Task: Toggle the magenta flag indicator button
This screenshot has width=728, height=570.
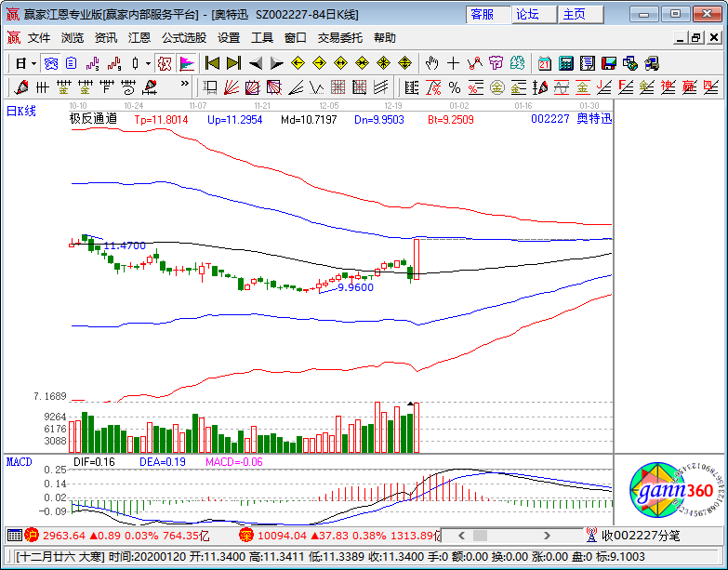Action: pos(187,63)
